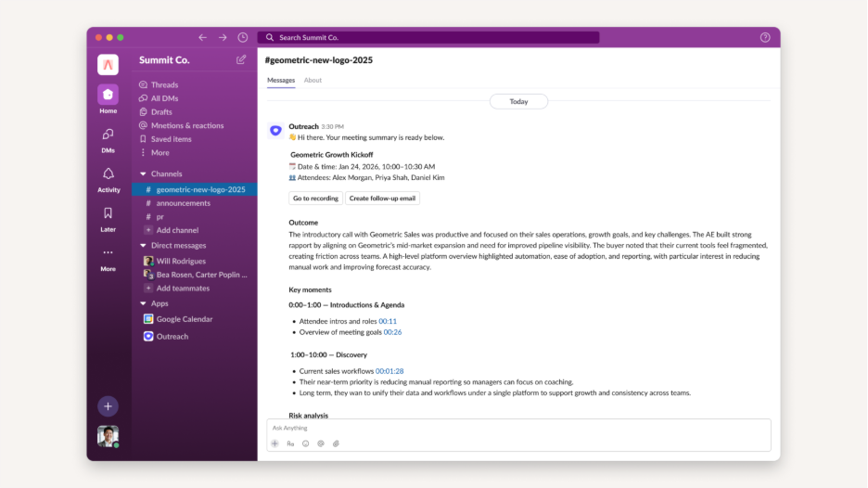Expand More in the sidebar list
This screenshot has width=868, height=488.
coord(155,153)
